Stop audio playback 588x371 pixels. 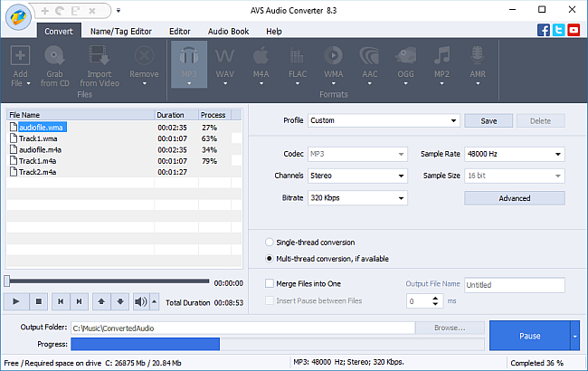(39, 301)
